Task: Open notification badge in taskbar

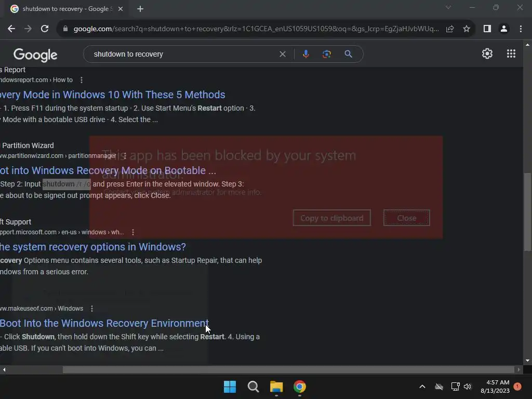Action: pos(517,387)
